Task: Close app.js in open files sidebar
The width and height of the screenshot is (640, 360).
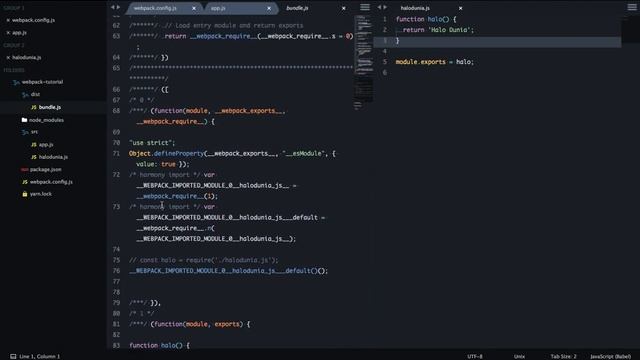Action: point(8,33)
